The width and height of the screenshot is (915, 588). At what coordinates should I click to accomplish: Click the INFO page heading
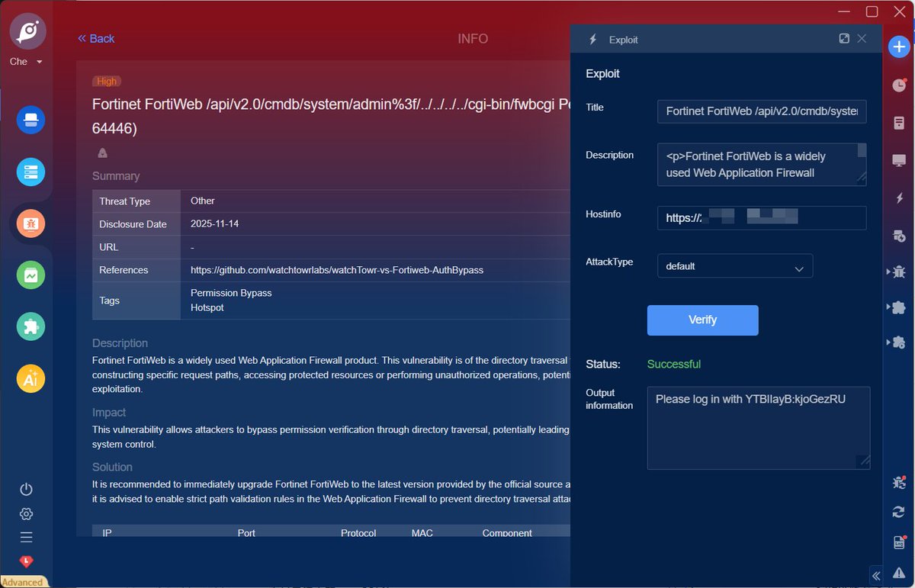[x=473, y=39]
